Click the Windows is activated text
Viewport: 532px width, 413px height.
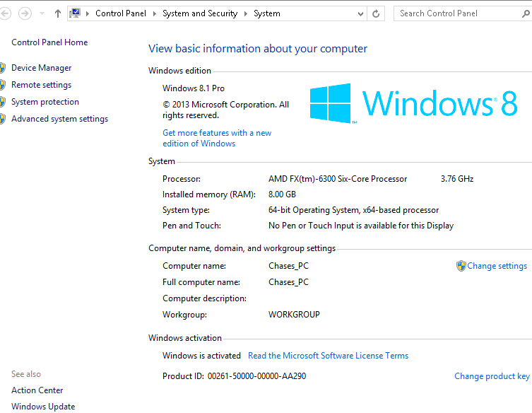tap(201, 355)
